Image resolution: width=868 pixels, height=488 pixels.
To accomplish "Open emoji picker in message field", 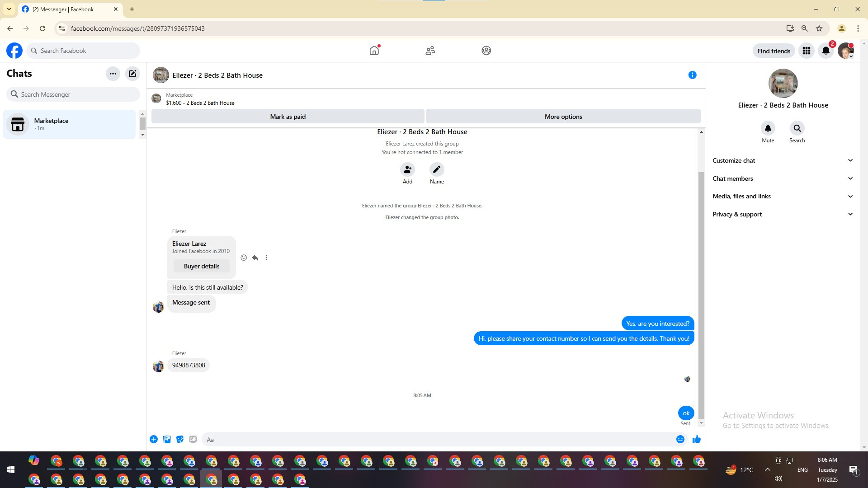I will click(680, 439).
